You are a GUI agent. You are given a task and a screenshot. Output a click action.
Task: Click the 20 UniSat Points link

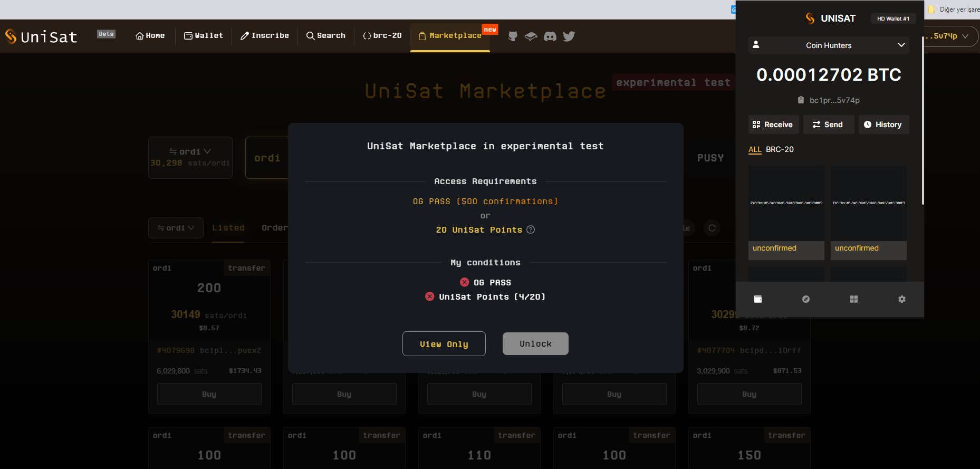coord(479,230)
